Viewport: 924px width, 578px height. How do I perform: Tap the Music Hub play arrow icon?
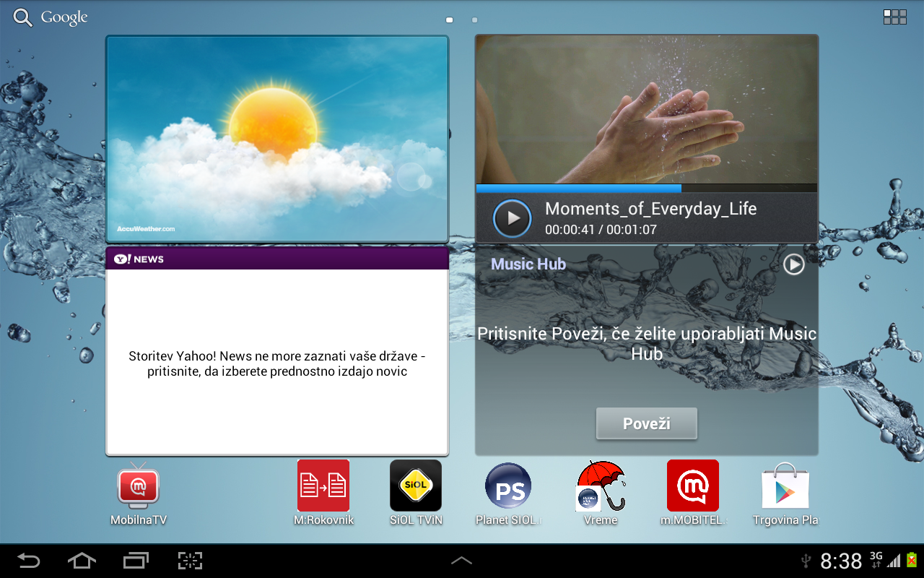(x=794, y=264)
